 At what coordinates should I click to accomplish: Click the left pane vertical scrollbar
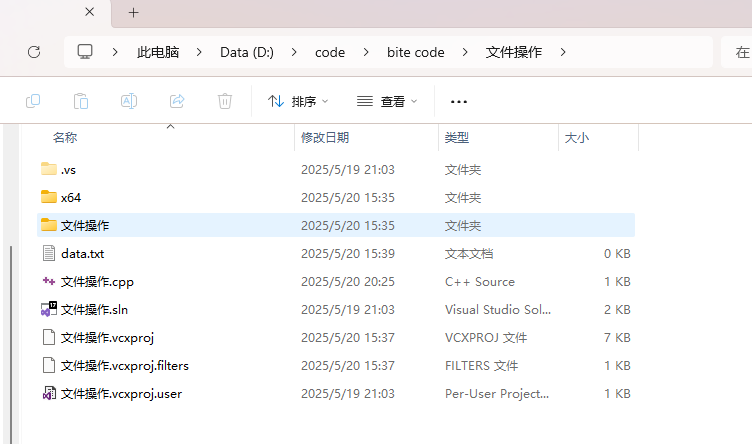pyautogui.click(x=11, y=344)
